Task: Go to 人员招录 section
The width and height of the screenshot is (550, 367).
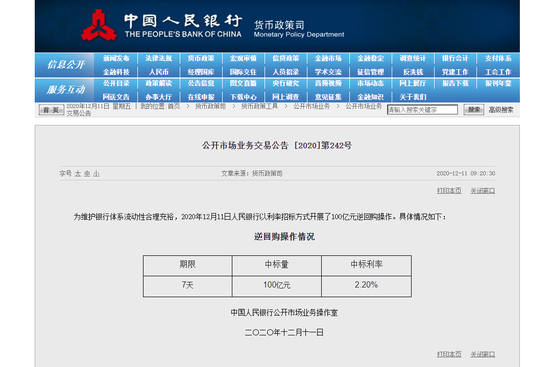Action: pos(286,72)
